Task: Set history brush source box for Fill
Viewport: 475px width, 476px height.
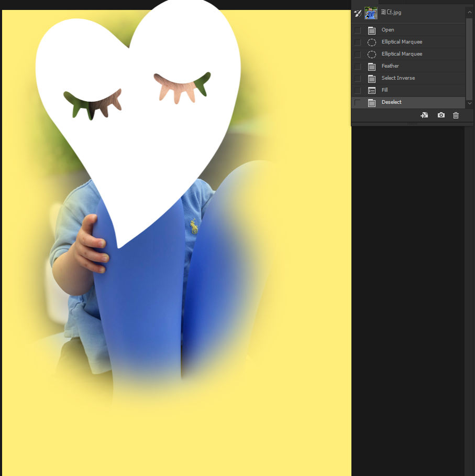Action: [x=358, y=91]
